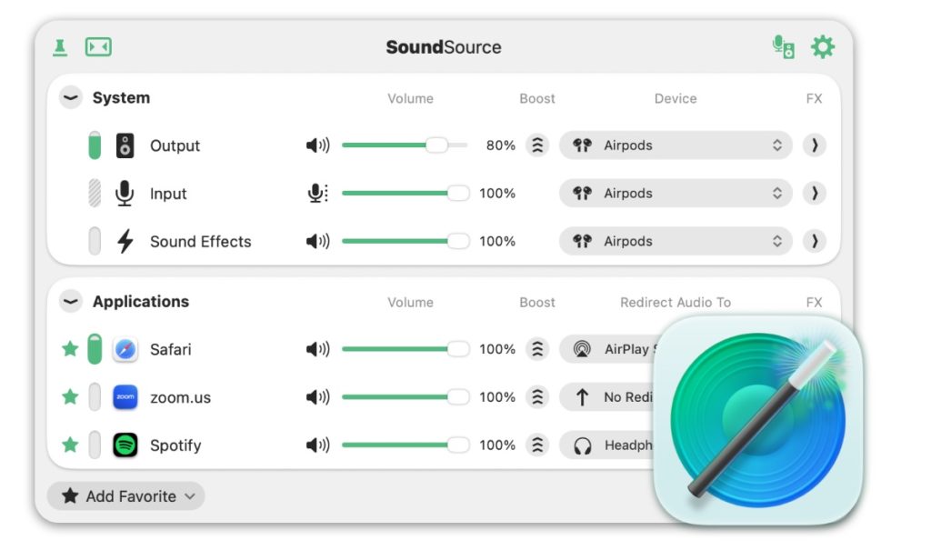The image size is (931, 560).
Task: Mute the Output speaker icon
Action: (317, 145)
